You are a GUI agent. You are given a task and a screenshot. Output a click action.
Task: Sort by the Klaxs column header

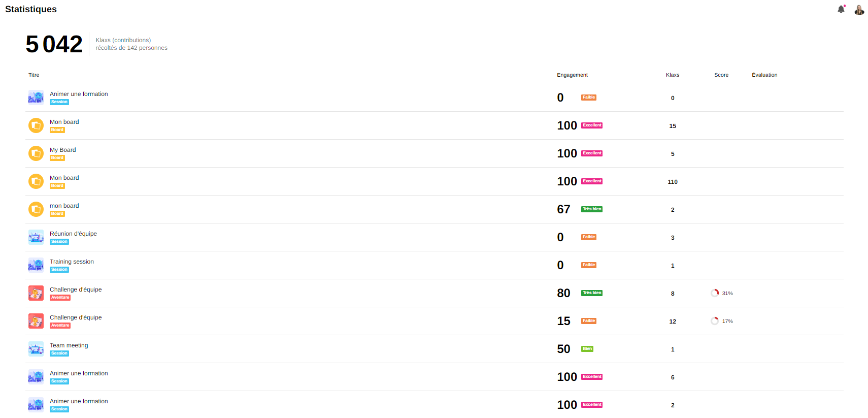pyautogui.click(x=673, y=75)
